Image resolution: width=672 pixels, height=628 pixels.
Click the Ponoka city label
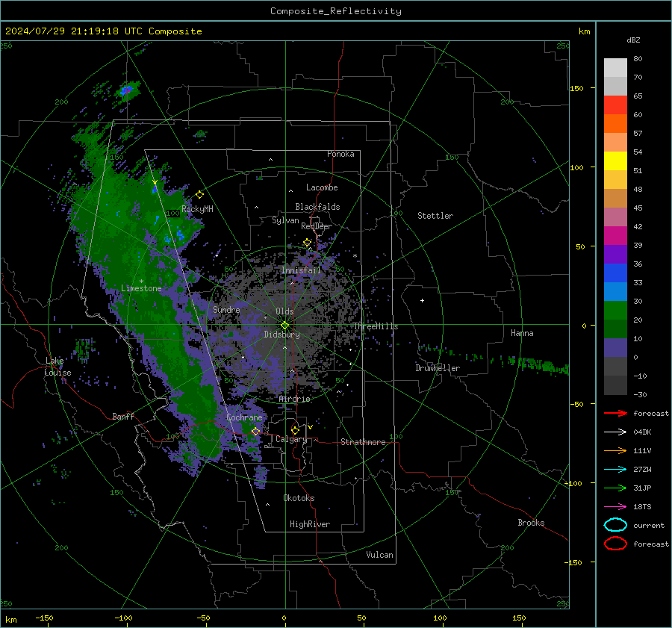(340, 154)
